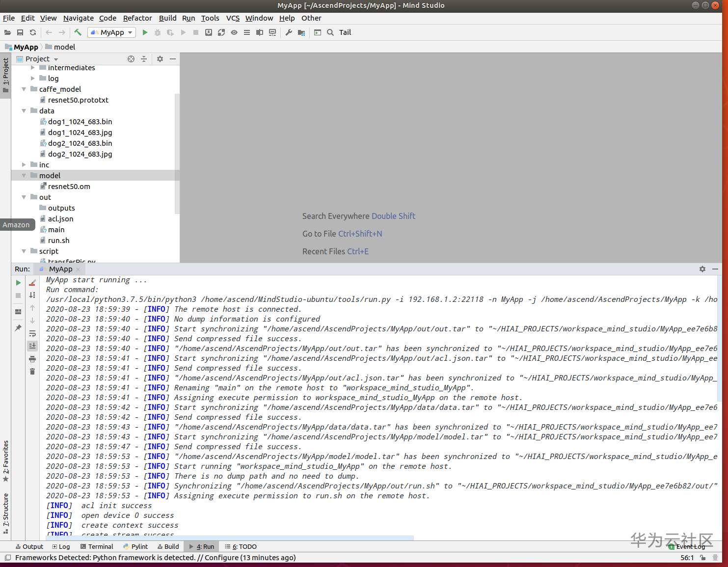Click the eye icon in main toolbar

click(x=234, y=32)
